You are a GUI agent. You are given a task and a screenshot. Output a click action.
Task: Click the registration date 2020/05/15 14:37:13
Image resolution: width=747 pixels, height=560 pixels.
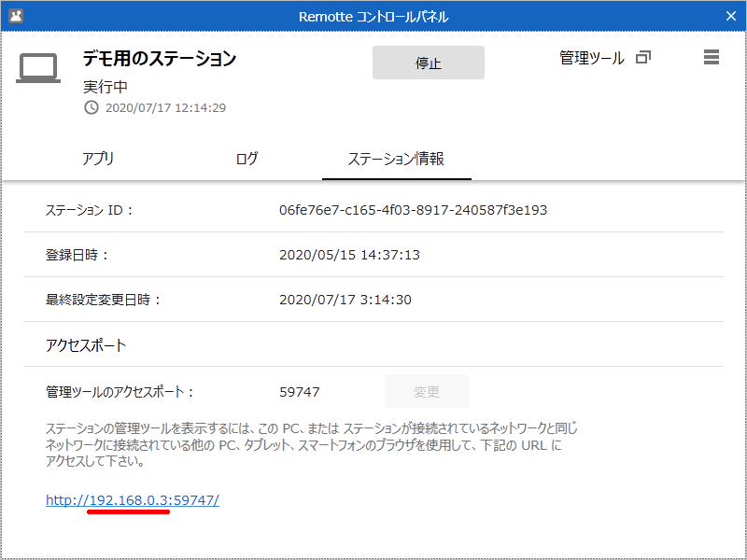click(349, 255)
